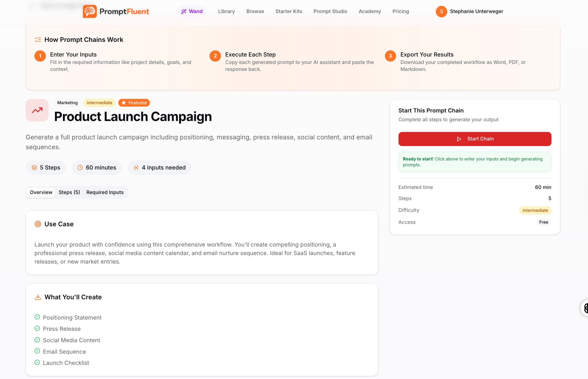The width and height of the screenshot is (588, 379).
Task: Click the target icon next to Use Case
Action: 38,224
